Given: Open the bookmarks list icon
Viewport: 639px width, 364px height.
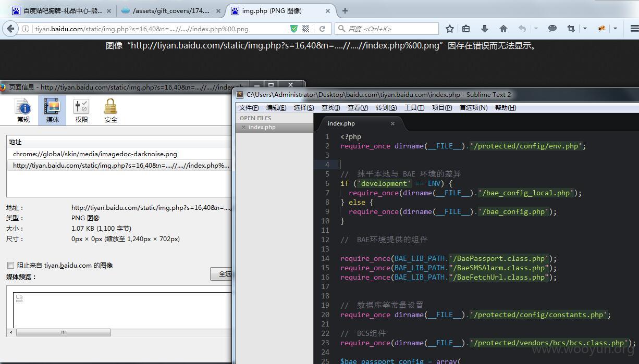Looking at the screenshot, I should click(x=466, y=29).
